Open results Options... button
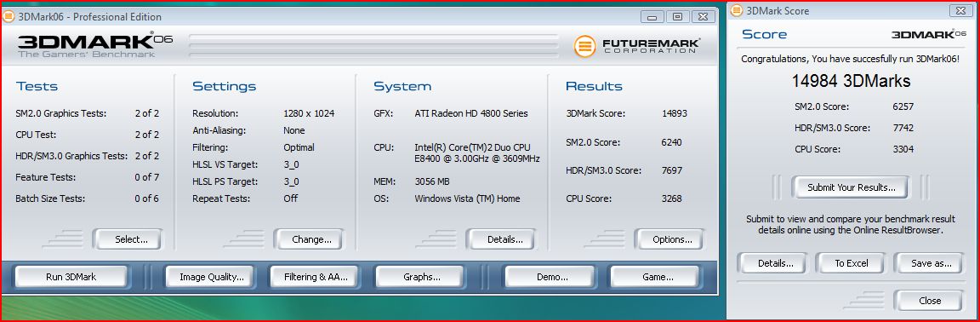 pyautogui.click(x=669, y=239)
